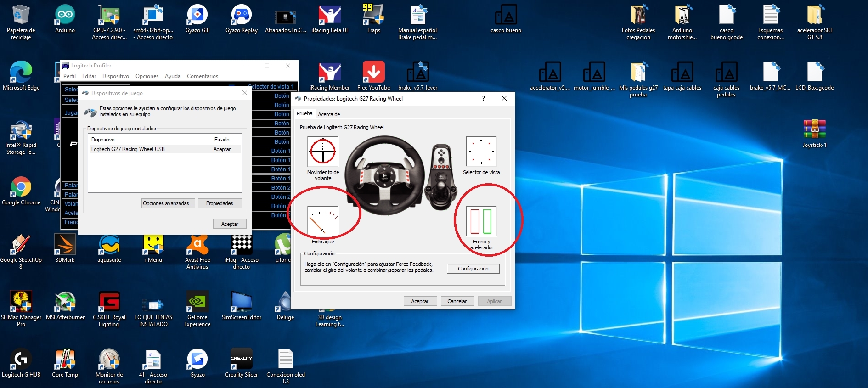Open the Creality Slicer shortcut

pyautogui.click(x=242, y=359)
